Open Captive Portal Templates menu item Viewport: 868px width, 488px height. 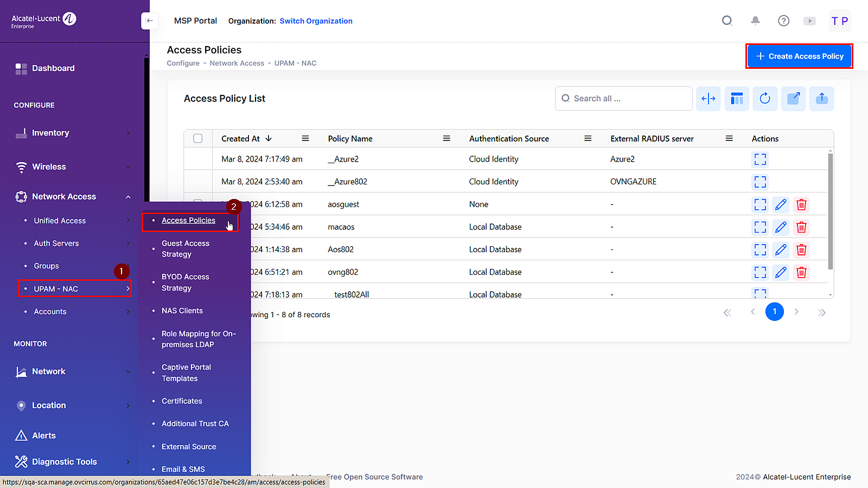186,373
